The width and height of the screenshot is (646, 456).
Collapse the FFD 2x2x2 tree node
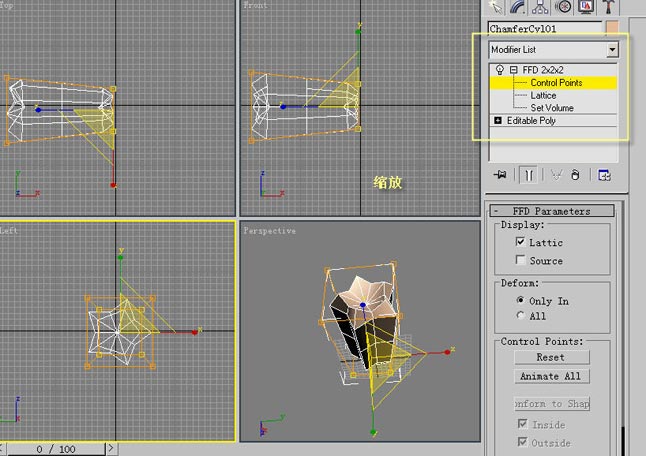[513, 70]
